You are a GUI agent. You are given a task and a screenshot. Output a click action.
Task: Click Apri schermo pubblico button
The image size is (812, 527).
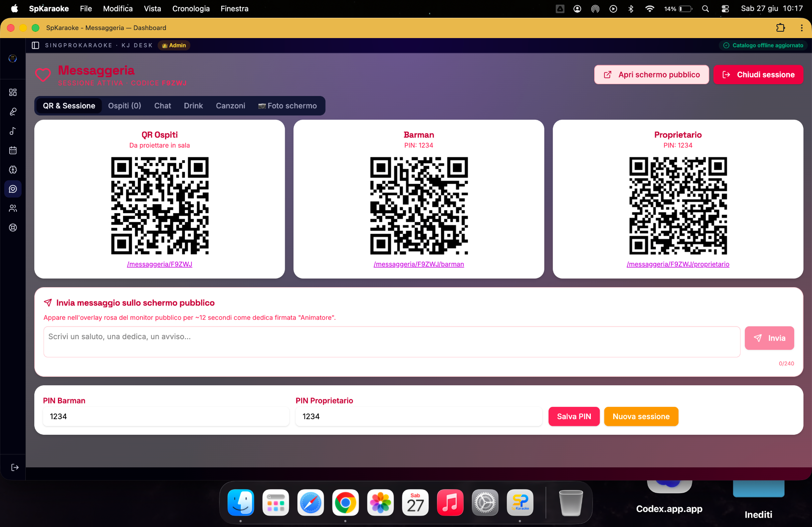[651, 75]
